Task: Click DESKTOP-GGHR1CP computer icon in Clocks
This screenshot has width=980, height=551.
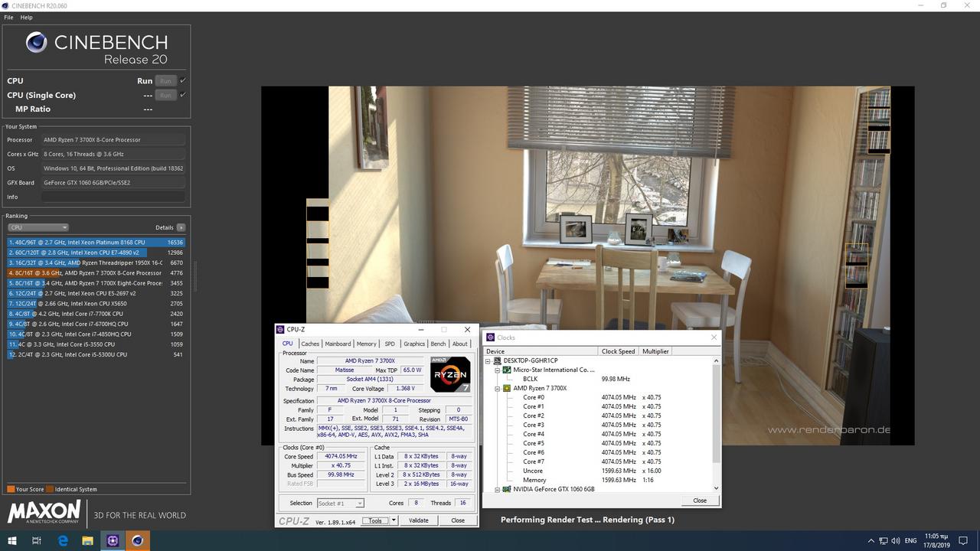Action: [x=498, y=360]
